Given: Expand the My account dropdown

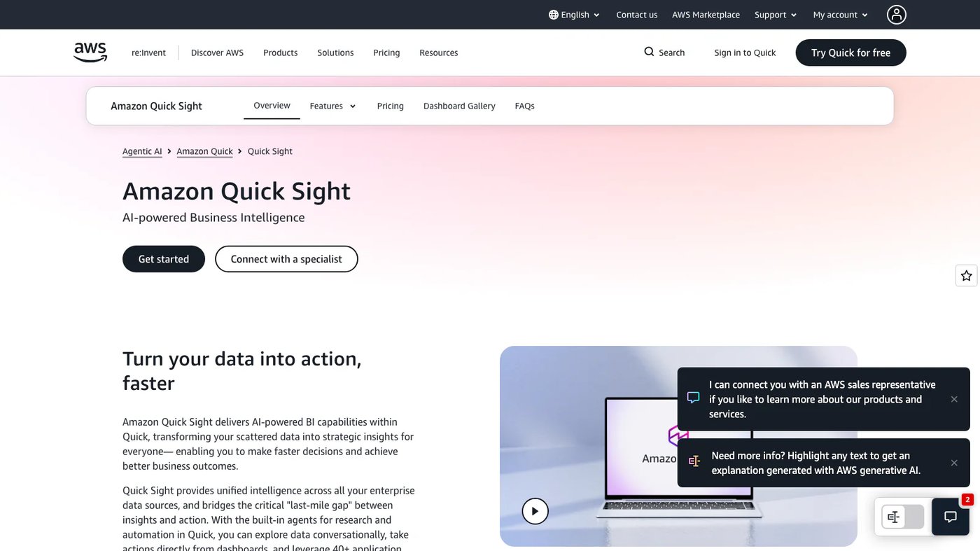Looking at the screenshot, I should 840,15.
